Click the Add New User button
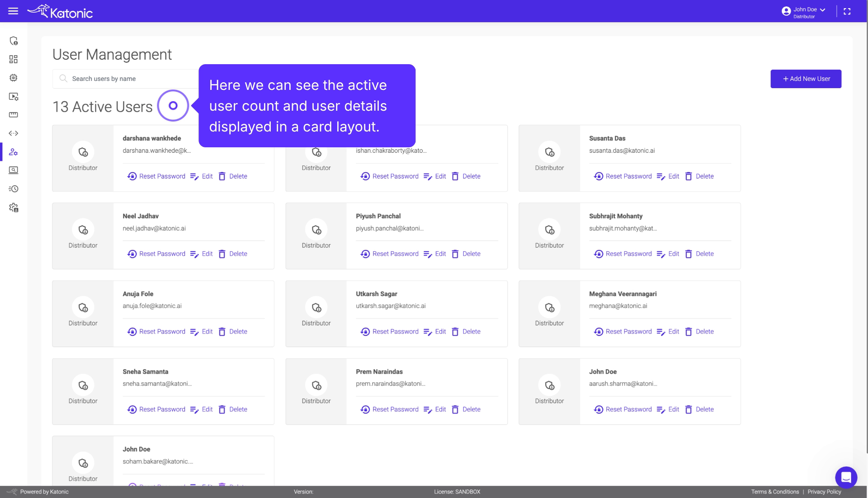Screen dimensions: 868x498 click(806, 79)
